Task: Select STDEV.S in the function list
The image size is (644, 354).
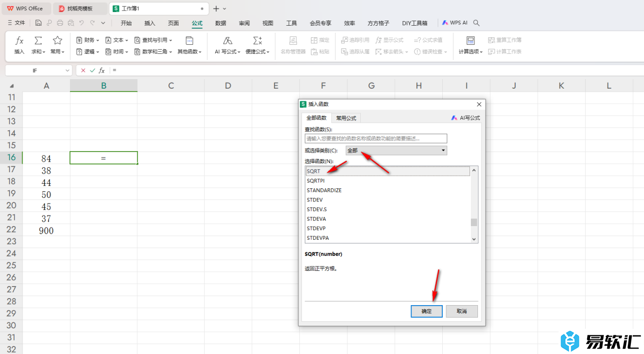Action: pyautogui.click(x=388, y=209)
